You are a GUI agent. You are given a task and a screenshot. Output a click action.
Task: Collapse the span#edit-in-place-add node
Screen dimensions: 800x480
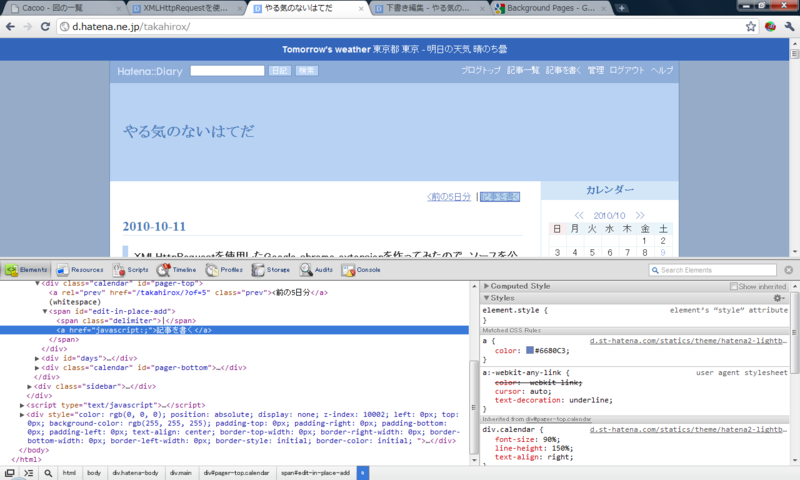pyautogui.click(x=45, y=311)
